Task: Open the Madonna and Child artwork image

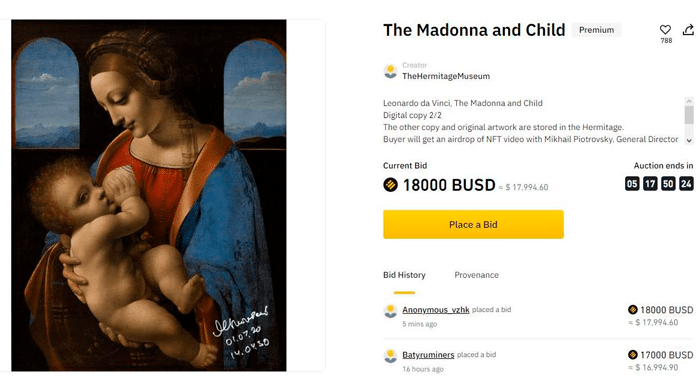Action: pyautogui.click(x=149, y=195)
